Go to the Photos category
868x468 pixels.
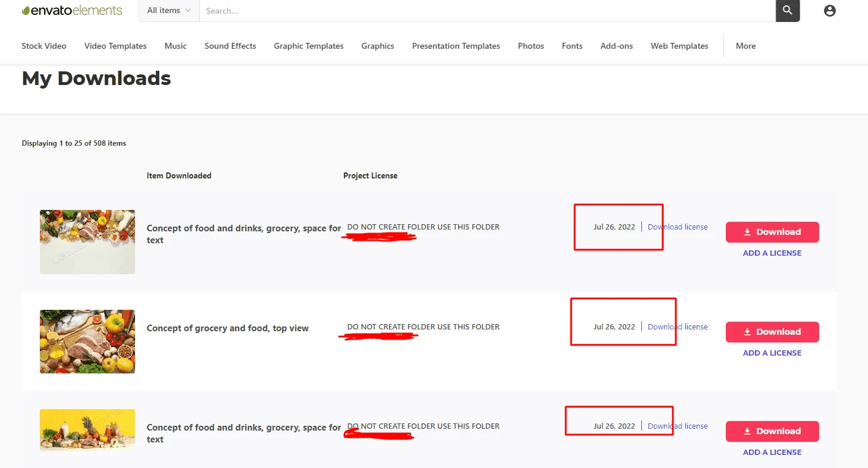(x=531, y=46)
